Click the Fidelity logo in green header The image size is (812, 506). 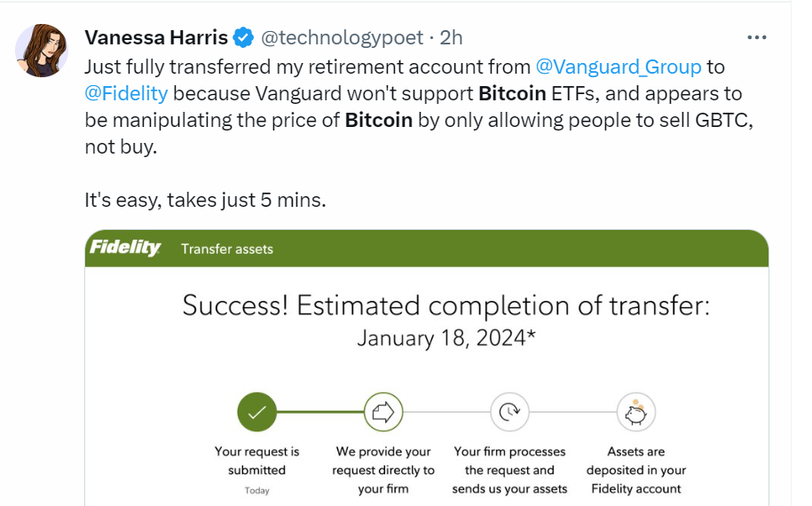[x=125, y=248]
